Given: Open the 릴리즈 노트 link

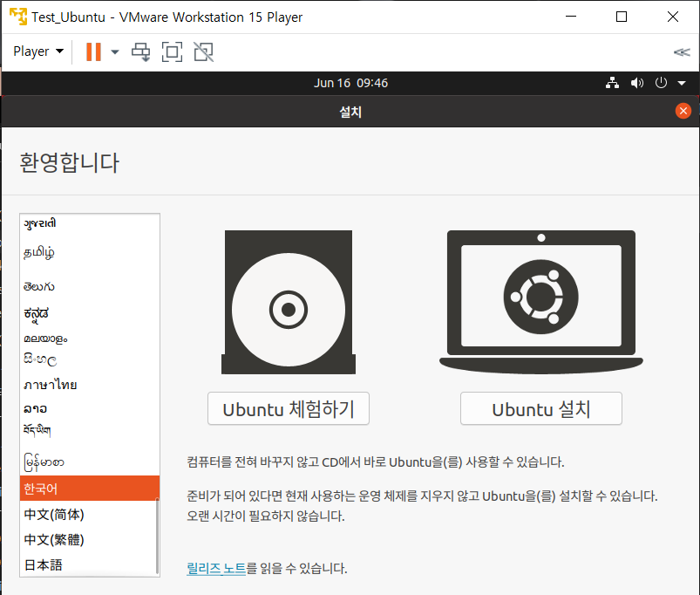Looking at the screenshot, I should click(x=216, y=568).
